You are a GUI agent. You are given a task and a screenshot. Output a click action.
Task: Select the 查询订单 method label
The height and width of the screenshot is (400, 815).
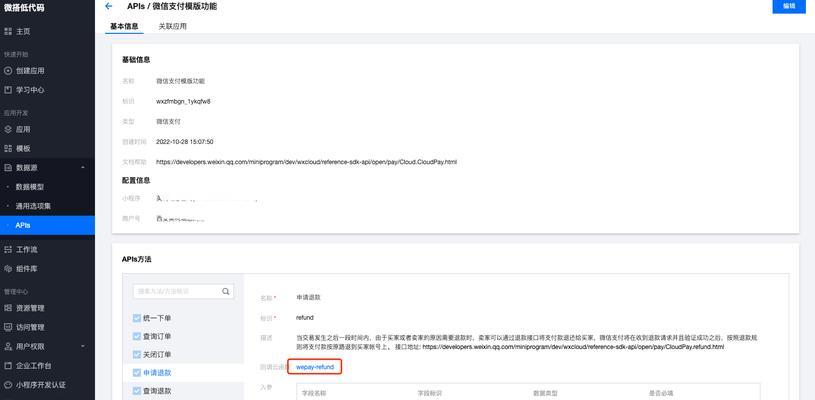click(x=157, y=336)
